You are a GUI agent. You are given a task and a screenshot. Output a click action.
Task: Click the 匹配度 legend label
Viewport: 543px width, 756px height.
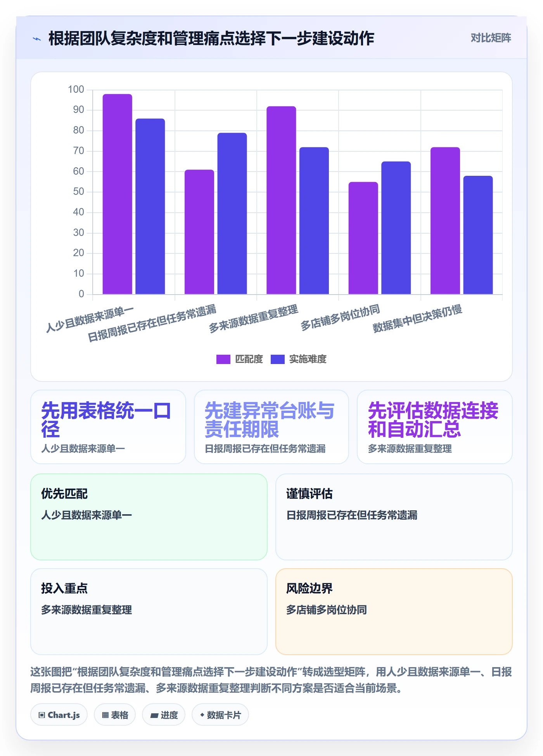pyautogui.click(x=249, y=359)
